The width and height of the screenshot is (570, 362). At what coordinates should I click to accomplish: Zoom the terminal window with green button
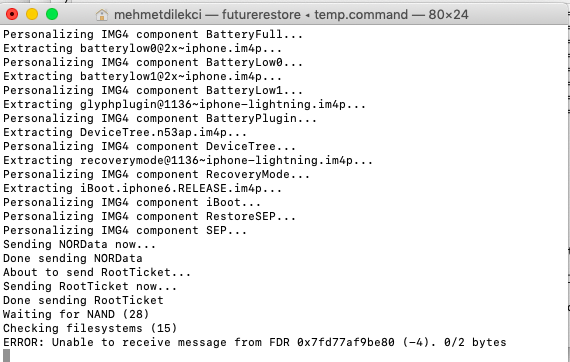click(x=52, y=14)
